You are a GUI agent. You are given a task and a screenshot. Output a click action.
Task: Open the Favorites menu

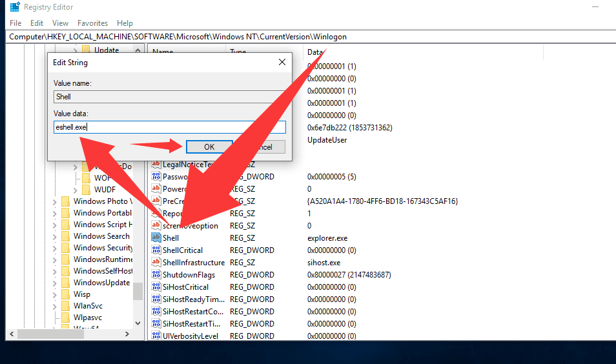(x=92, y=23)
